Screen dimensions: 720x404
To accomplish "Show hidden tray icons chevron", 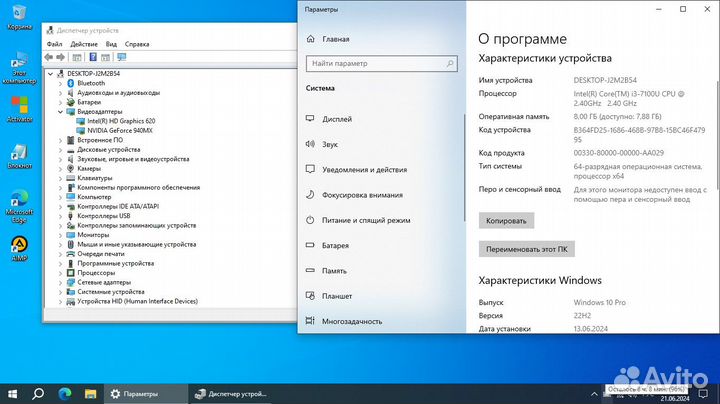I will coord(594,394).
